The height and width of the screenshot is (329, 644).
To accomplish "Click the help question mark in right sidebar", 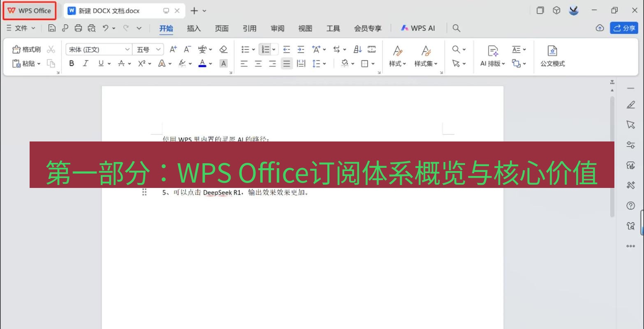I will pyautogui.click(x=630, y=206).
